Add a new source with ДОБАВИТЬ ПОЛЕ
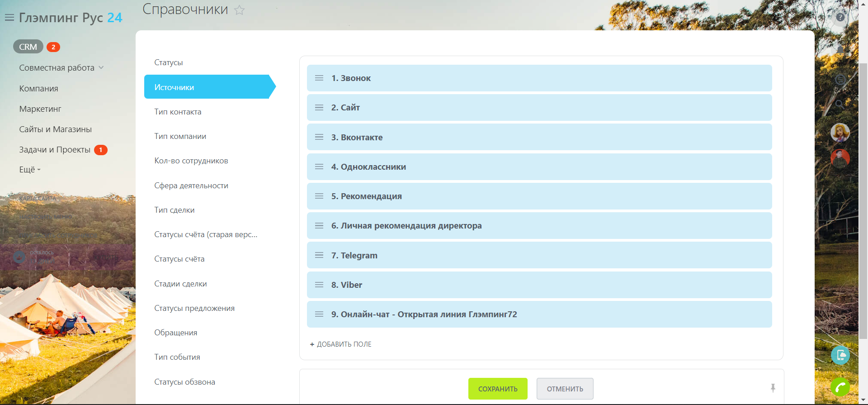The height and width of the screenshot is (405, 868). [x=341, y=344]
